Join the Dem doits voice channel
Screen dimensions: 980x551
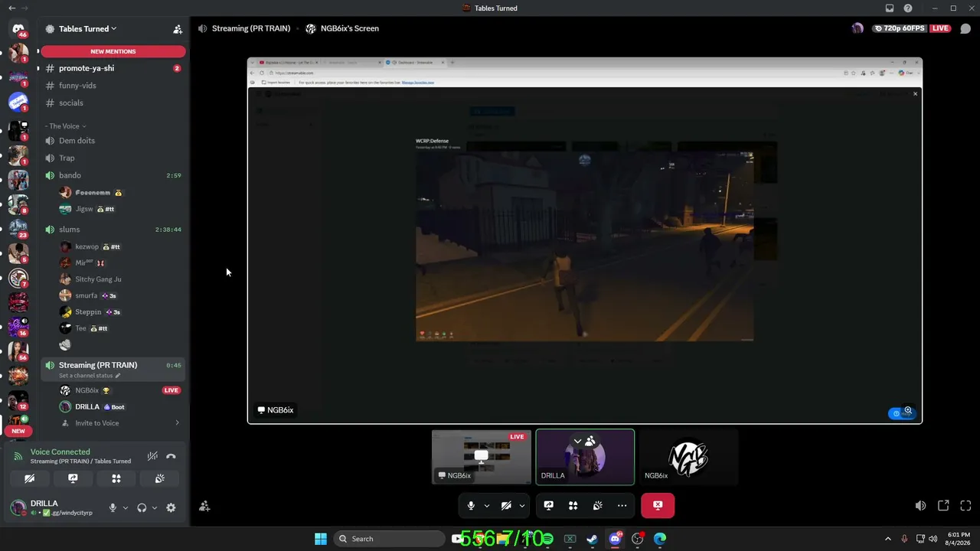click(113, 141)
